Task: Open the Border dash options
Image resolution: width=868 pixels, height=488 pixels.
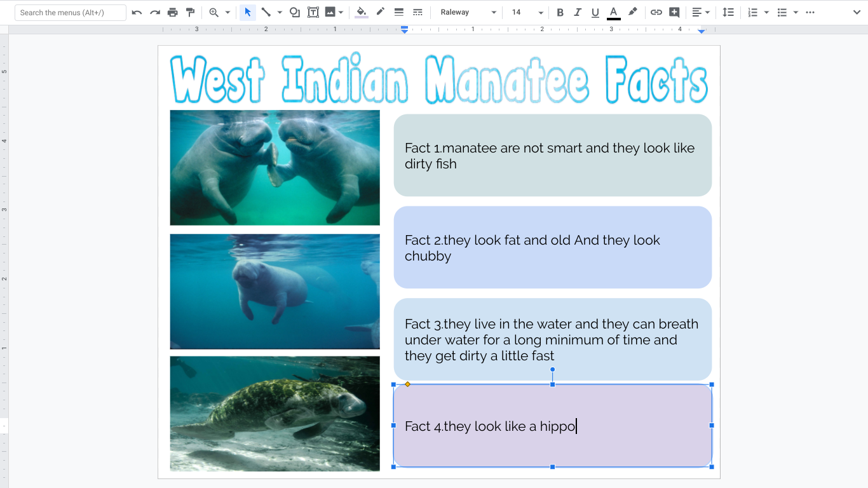Action: (417, 12)
